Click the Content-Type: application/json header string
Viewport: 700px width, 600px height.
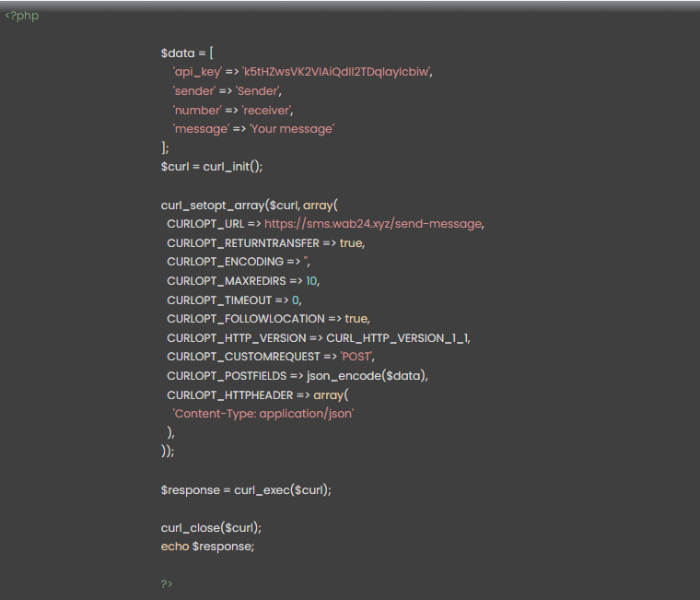click(x=262, y=414)
